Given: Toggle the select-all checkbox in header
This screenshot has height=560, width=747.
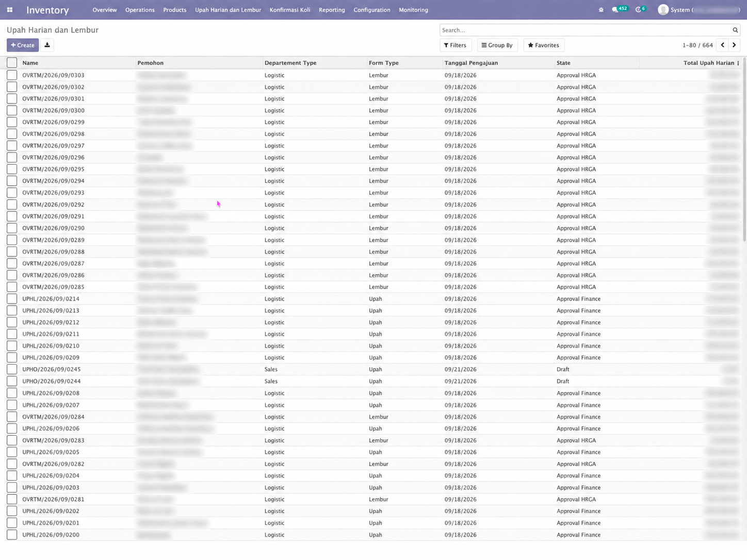Looking at the screenshot, I should click(12, 63).
